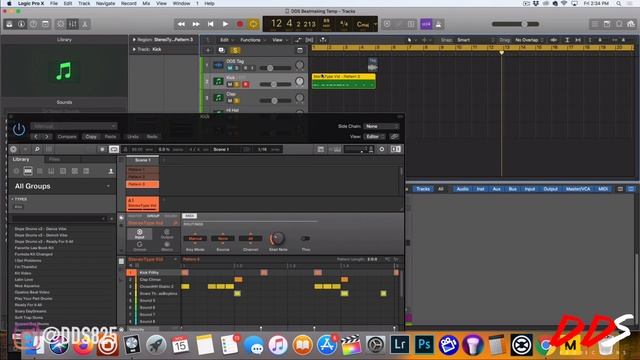Open the View Editor dropdown

(x=374, y=137)
